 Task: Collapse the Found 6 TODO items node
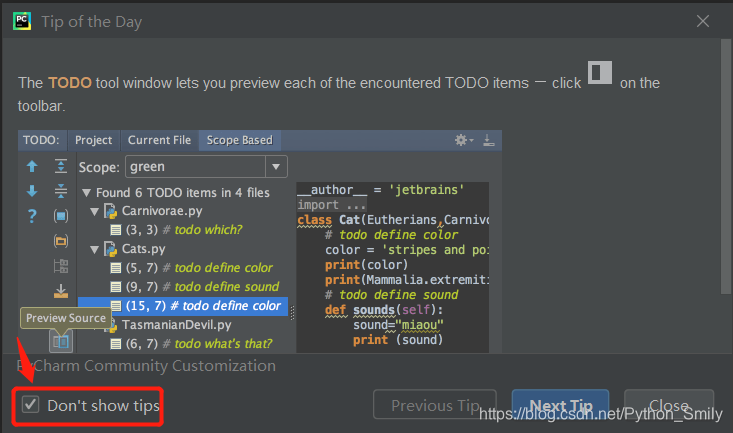(x=86, y=193)
